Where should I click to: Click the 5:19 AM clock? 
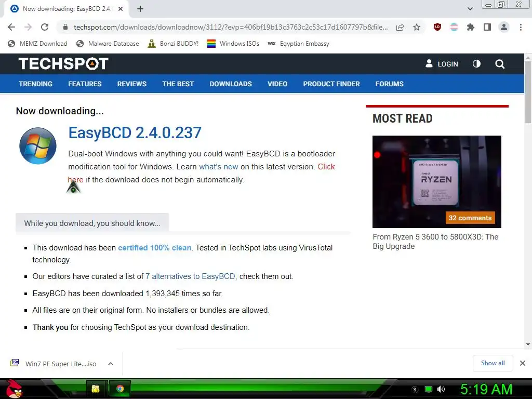[x=486, y=390]
